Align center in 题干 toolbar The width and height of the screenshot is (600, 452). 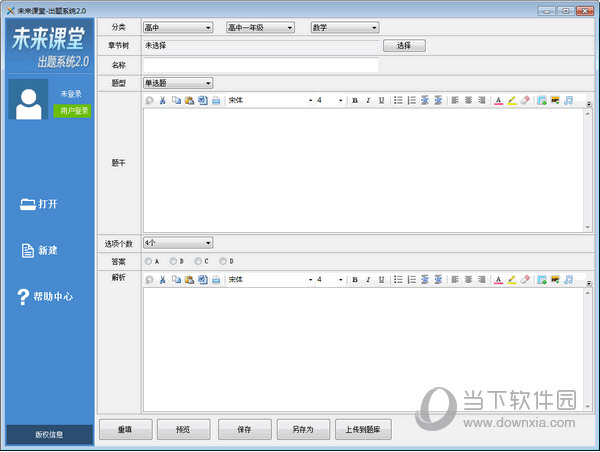(468, 100)
